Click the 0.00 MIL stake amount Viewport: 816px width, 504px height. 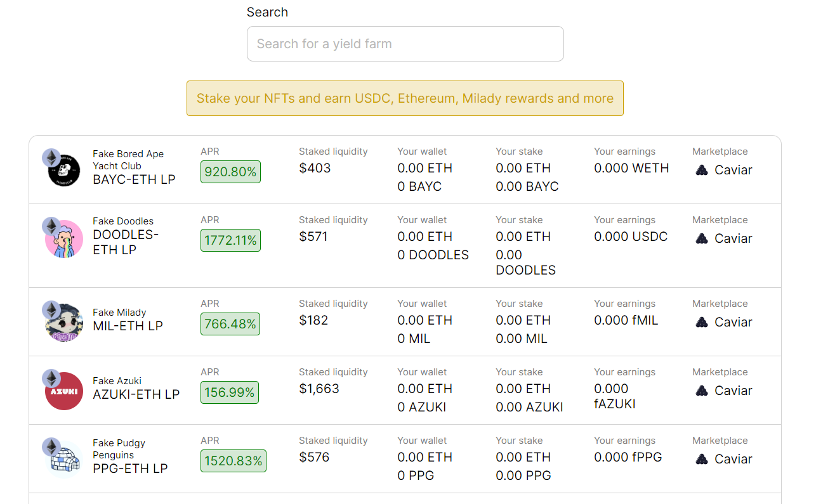(x=522, y=339)
